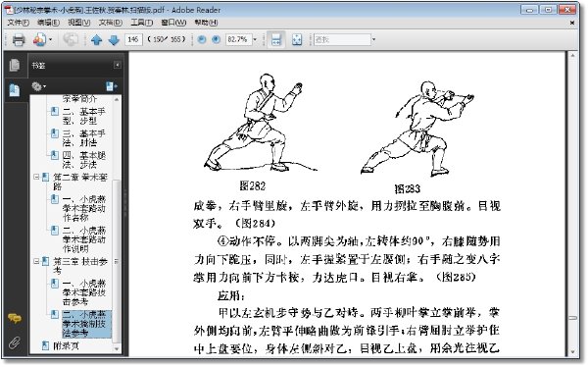This screenshot has height=367, width=588.
Task: Open the zoom percentage dropdown arrow
Action: (255, 39)
